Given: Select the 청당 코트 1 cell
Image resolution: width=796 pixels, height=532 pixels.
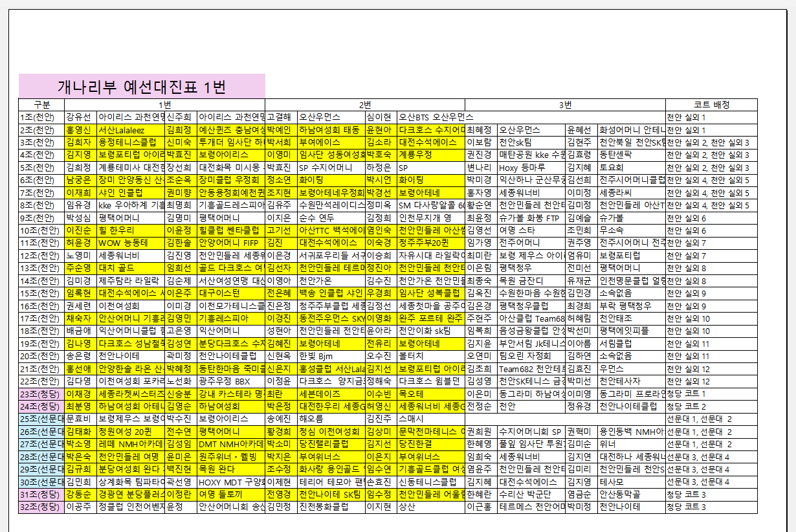Looking at the screenshot, I should pyautogui.click(x=711, y=394).
